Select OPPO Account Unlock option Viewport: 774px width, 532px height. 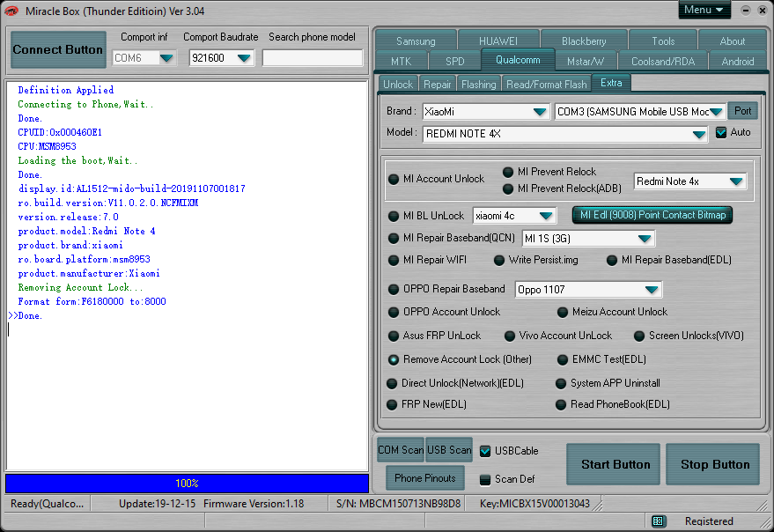point(394,312)
